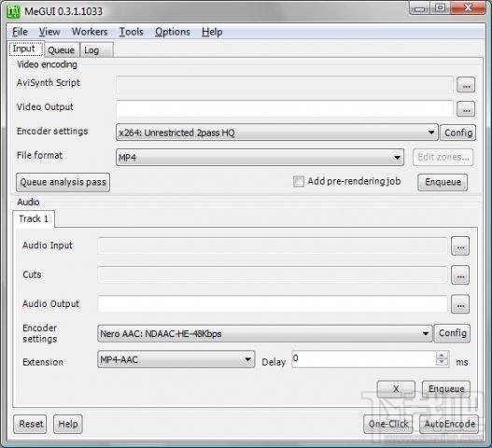The height and width of the screenshot is (448, 492).
Task: Click the MeGUI application icon in title bar
Action: click(13, 11)
